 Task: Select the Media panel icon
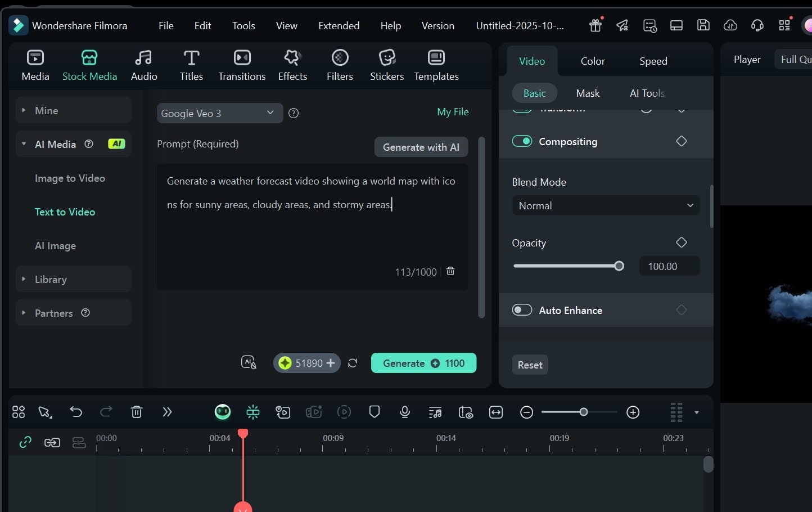pos(35,64)
